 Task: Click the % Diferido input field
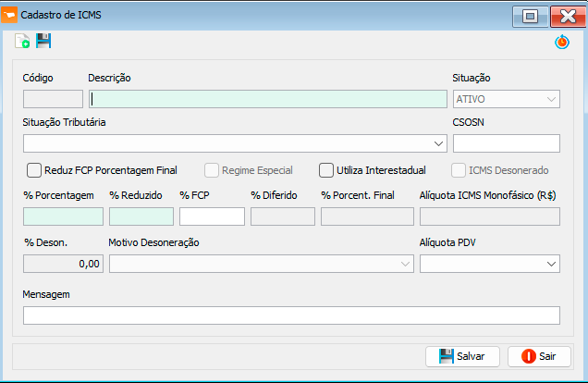[x=283, y=216]
